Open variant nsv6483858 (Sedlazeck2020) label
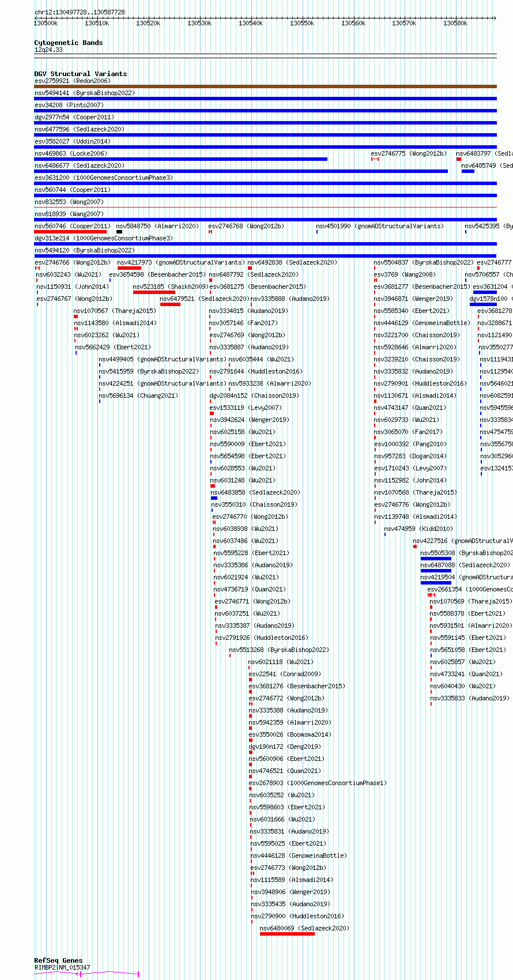 255,492
